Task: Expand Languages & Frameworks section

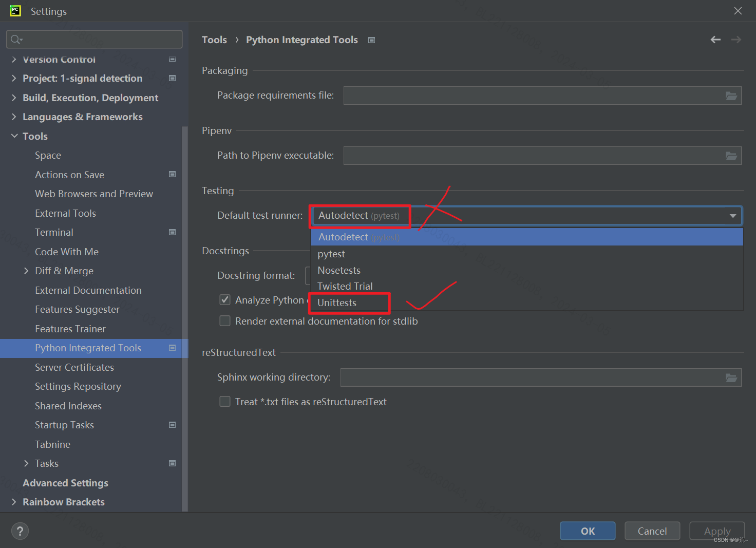Action: [x=14, y=117]
